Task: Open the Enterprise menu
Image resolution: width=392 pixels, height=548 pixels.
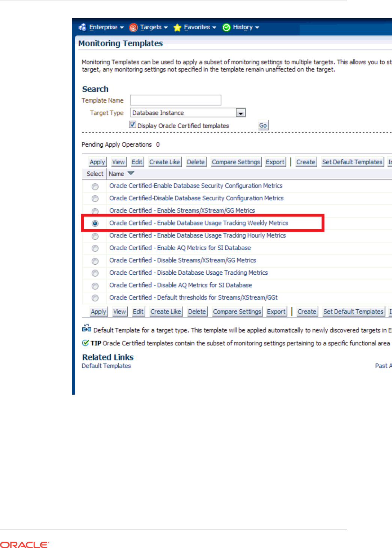Action: coord(103,27)
